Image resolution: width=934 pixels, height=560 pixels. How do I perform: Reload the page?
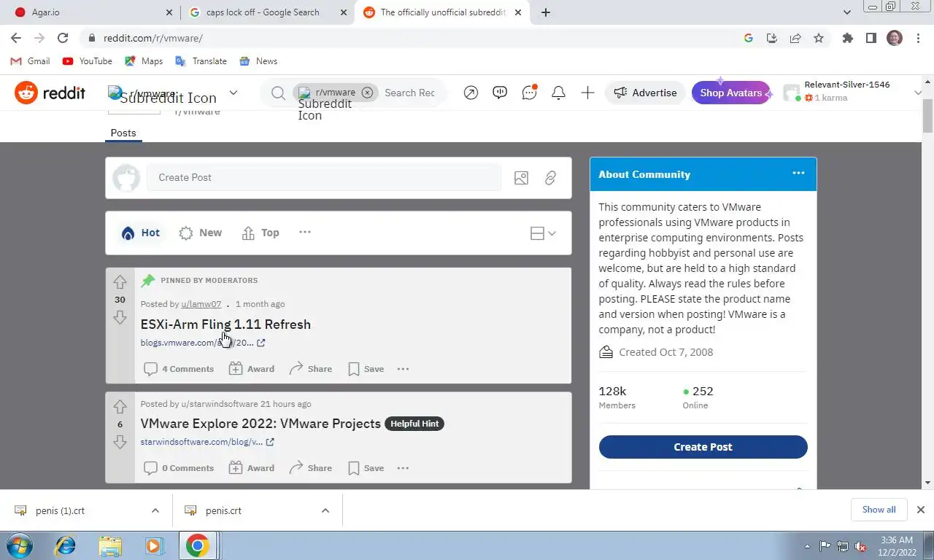[63, 38]
